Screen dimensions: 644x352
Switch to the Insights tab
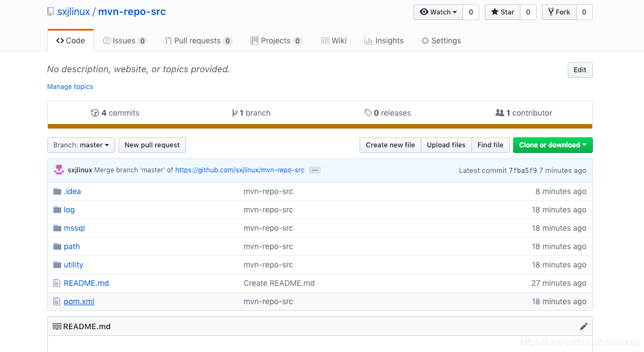tap(384, 41)
